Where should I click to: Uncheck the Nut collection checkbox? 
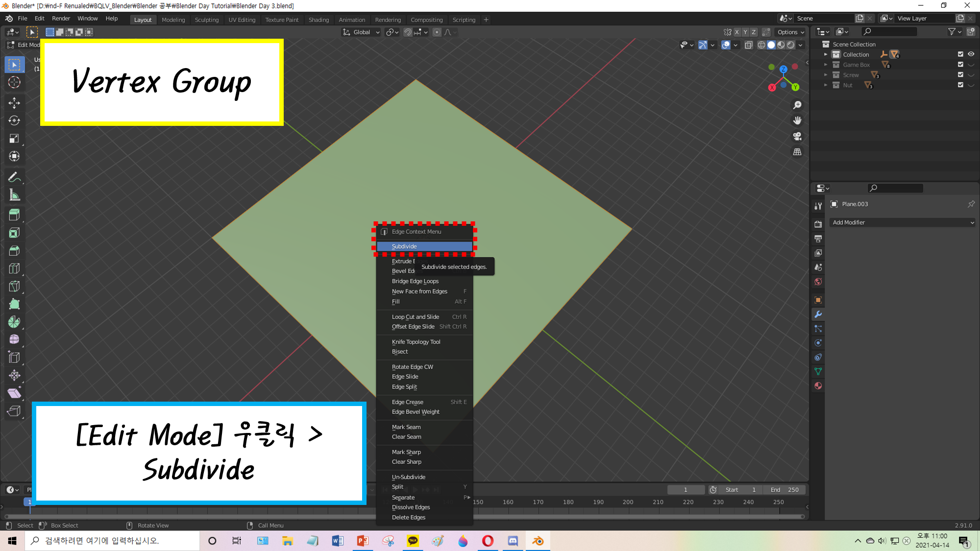(960, 85)
